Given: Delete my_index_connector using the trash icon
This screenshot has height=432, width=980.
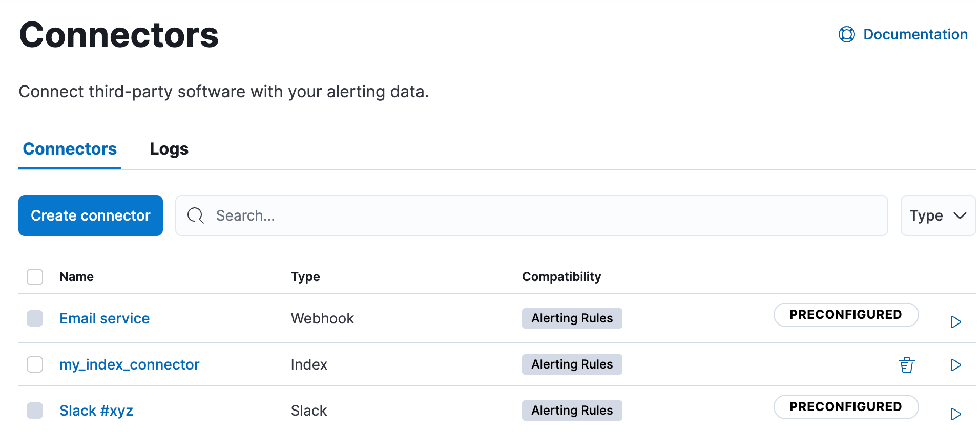Looking at the screenshot, I should (x=906, y=365).
